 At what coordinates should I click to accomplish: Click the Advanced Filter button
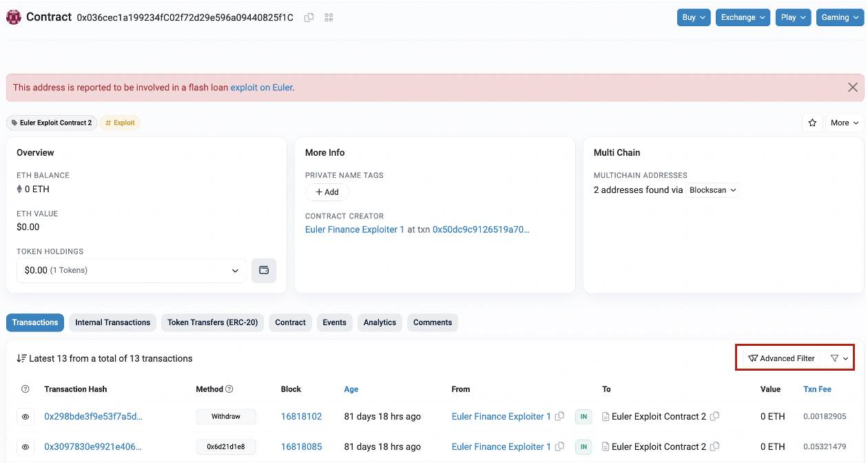[x=782, y=358]
